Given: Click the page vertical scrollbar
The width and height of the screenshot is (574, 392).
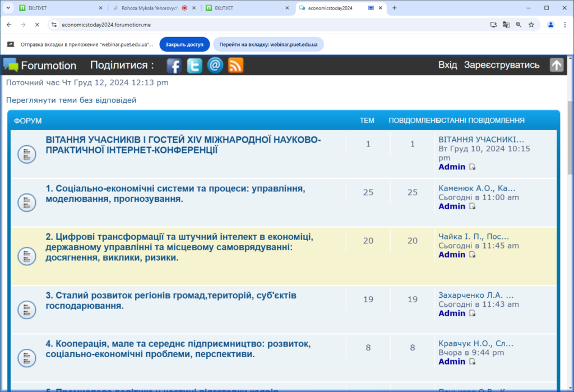Looking at the screenshot, I should click(x=570, y=140).
